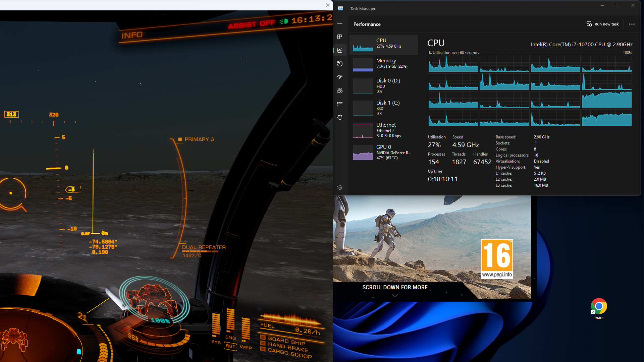This screenshot has height=362, width=644.
Task: Select the Performance page icon
Action: coord(340,50)
